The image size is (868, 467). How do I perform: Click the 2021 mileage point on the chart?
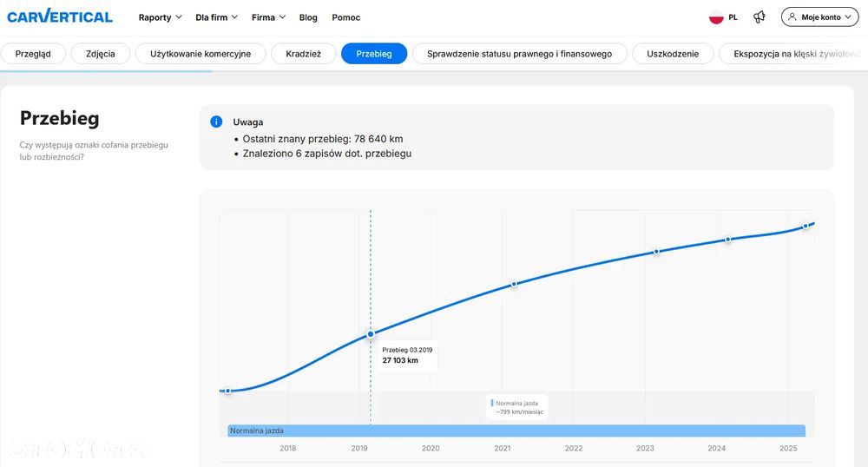tap(514, 284)
